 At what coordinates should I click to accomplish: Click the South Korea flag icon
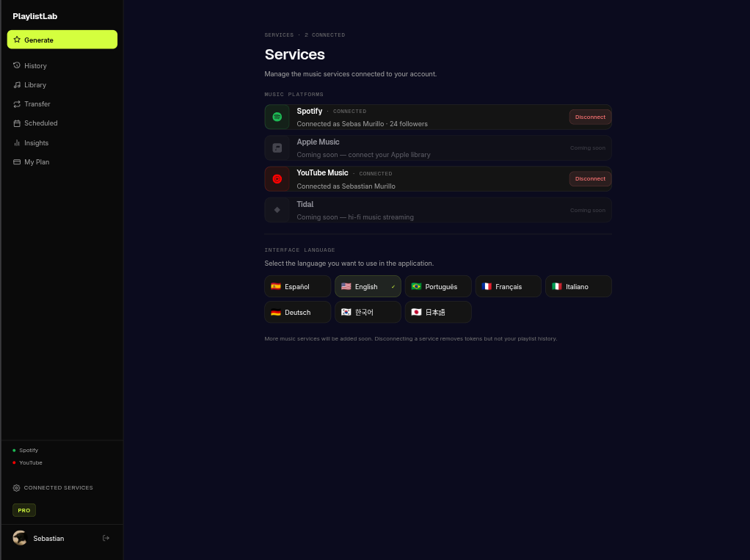pyautogui.click(x=346, y=312)
